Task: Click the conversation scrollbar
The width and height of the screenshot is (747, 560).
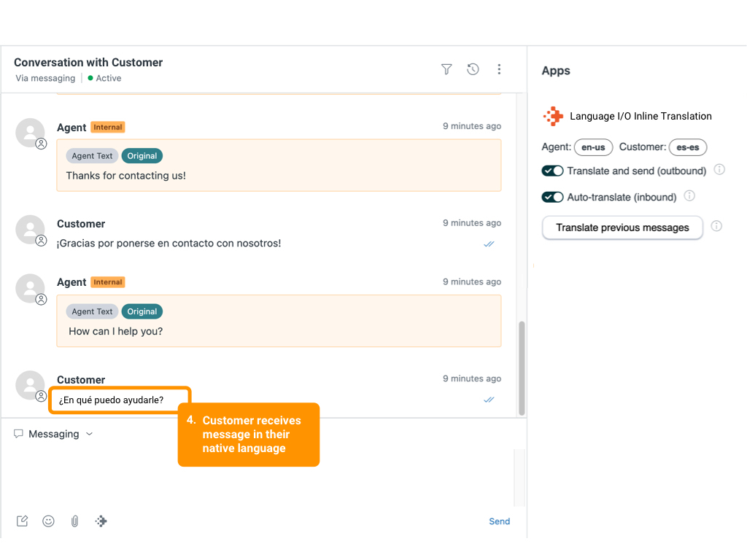Action: (x=520, y=365)
